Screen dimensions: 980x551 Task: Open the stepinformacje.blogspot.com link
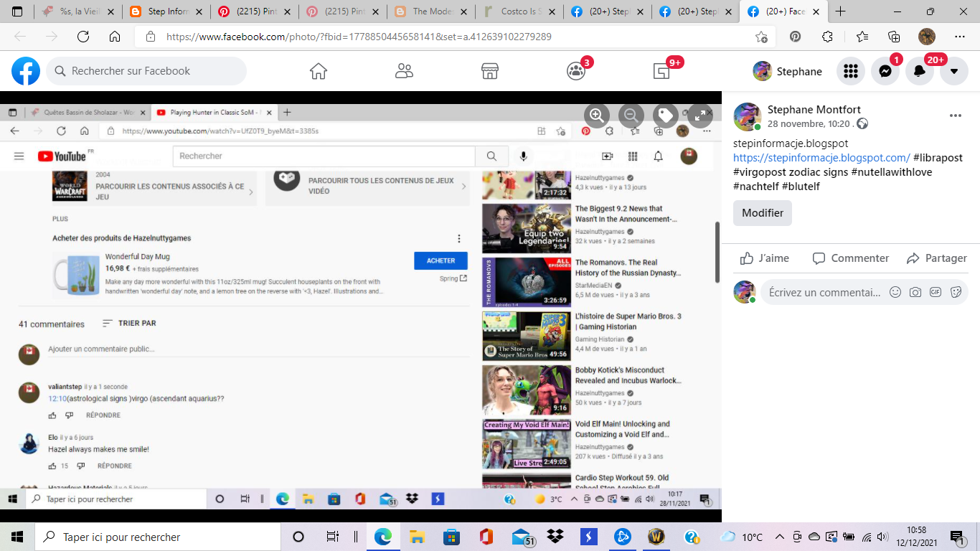coord(821,158)
